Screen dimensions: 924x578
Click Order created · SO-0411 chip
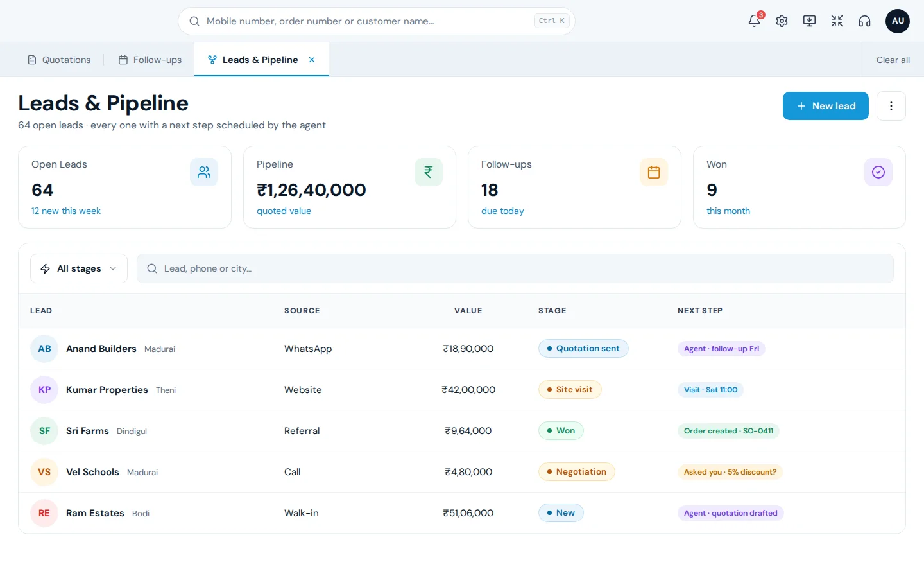pos(728,431)
